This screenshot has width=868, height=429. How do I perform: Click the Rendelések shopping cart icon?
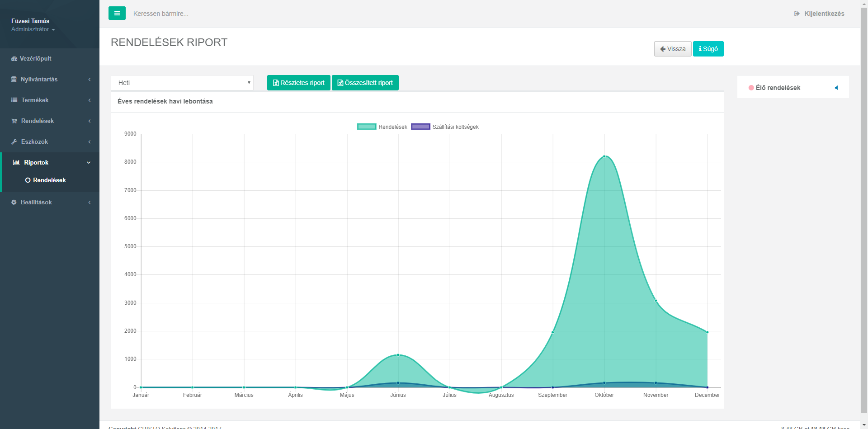(14, 121)
